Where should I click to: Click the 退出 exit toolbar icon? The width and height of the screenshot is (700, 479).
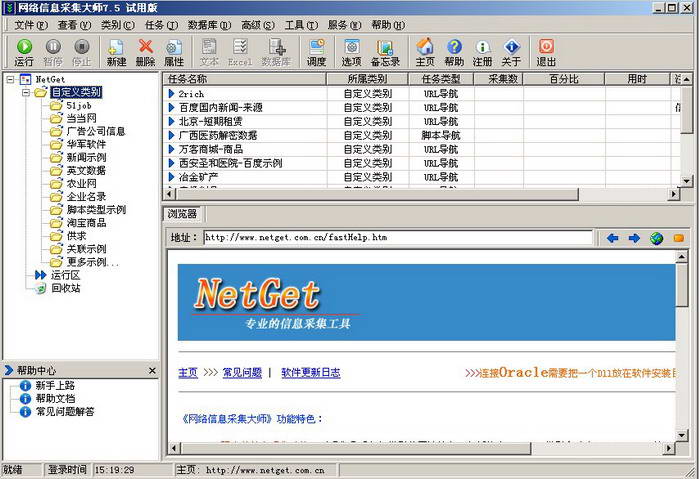(546, 52)
